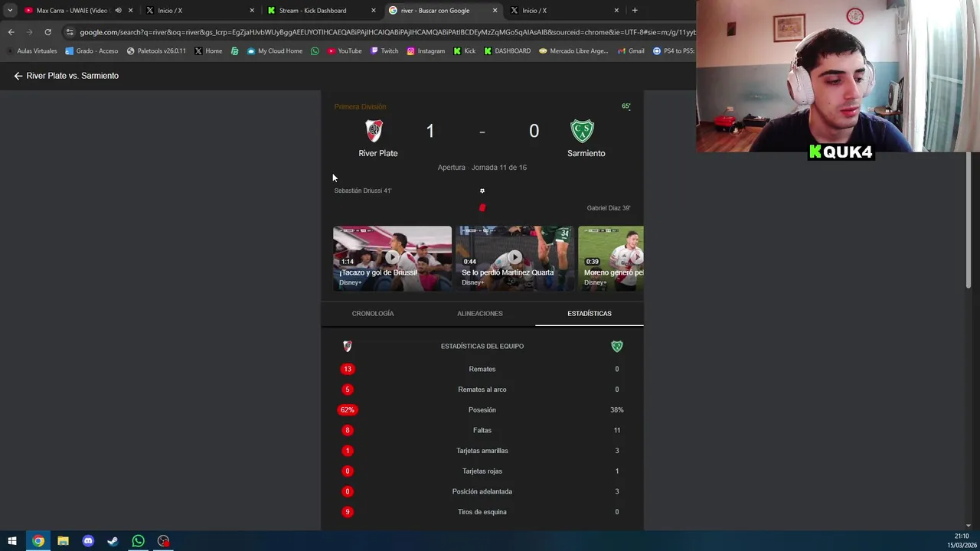The width and height of the screenshot is (980, 551).
Task: Close the Stream - Kick Dashboard tab
Action: pyautogui.click(x=374, y=11)
